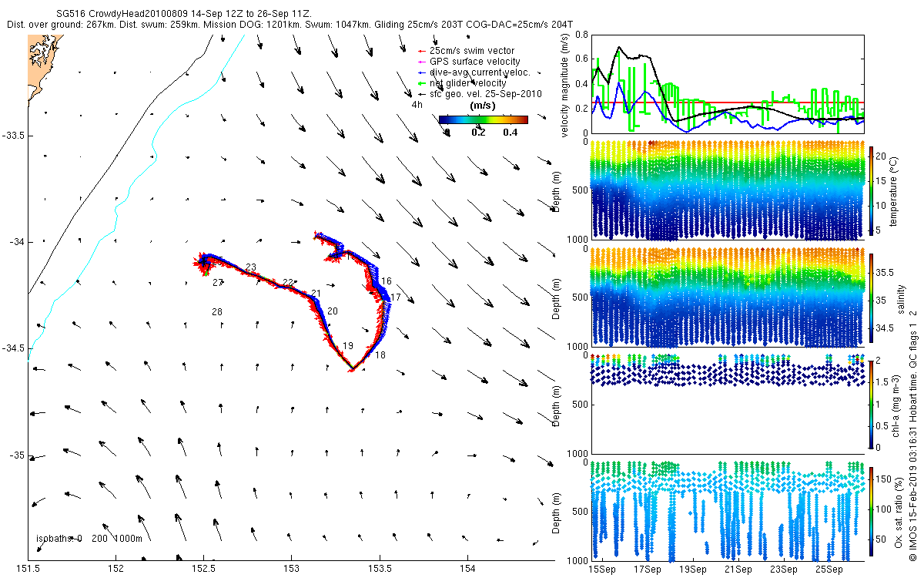Click the '21Sep' date tick label
The width and height of the screenshot is (924, 578).
click(738, 570)
